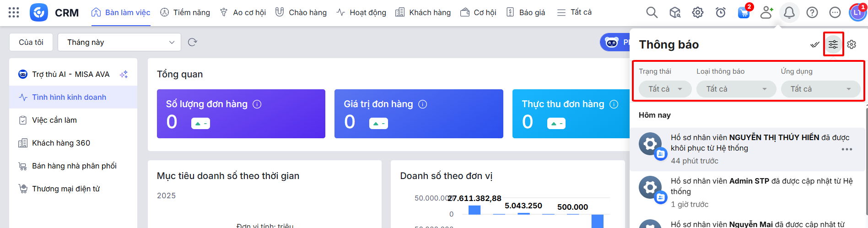
Task: Switch to the Khách hàng tab
Action: (423, 12)
